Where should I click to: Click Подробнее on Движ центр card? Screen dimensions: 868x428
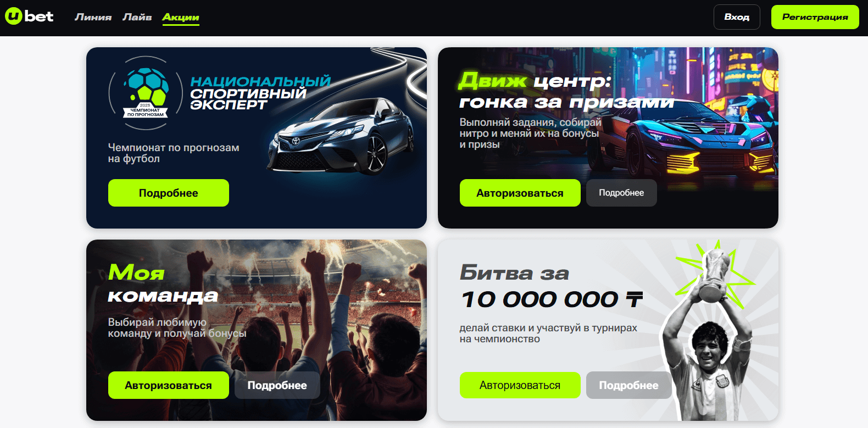click(x=621, y=193)
